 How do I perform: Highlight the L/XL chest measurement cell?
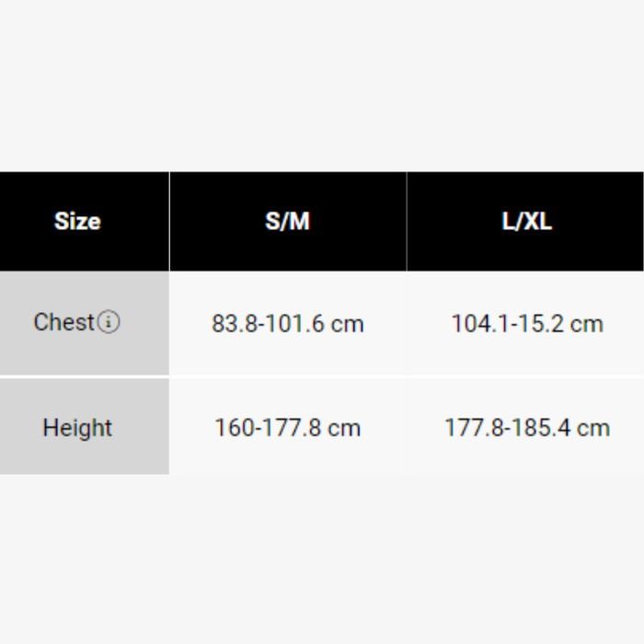(527, 324)
